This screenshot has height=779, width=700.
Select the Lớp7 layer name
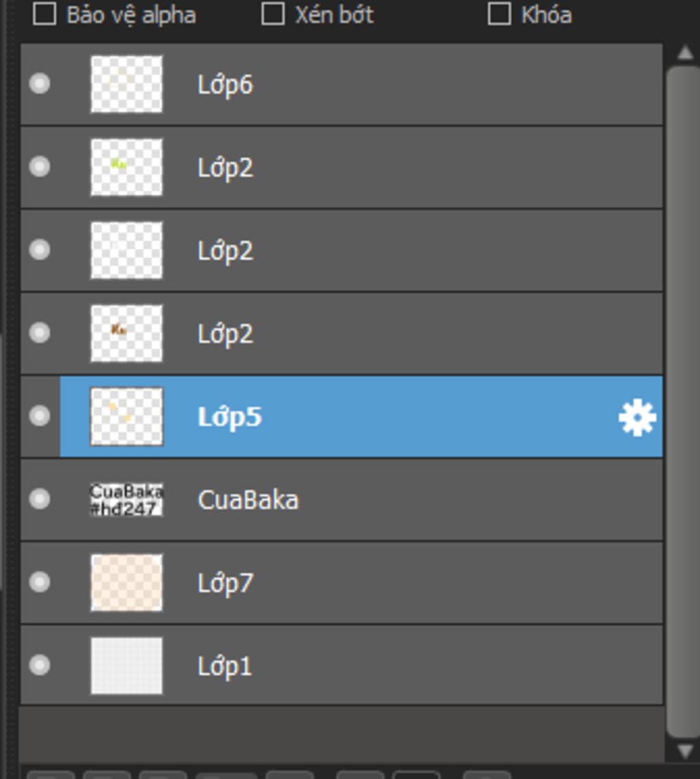226,583
